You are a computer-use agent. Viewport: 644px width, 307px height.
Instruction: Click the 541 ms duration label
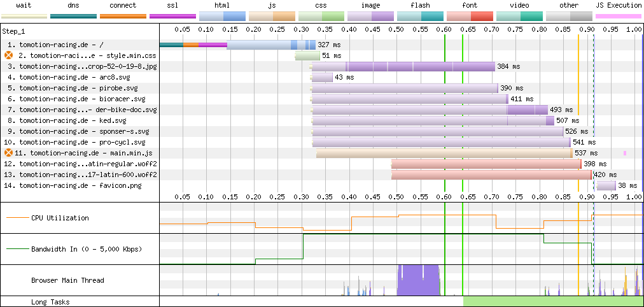click(584, 142)
